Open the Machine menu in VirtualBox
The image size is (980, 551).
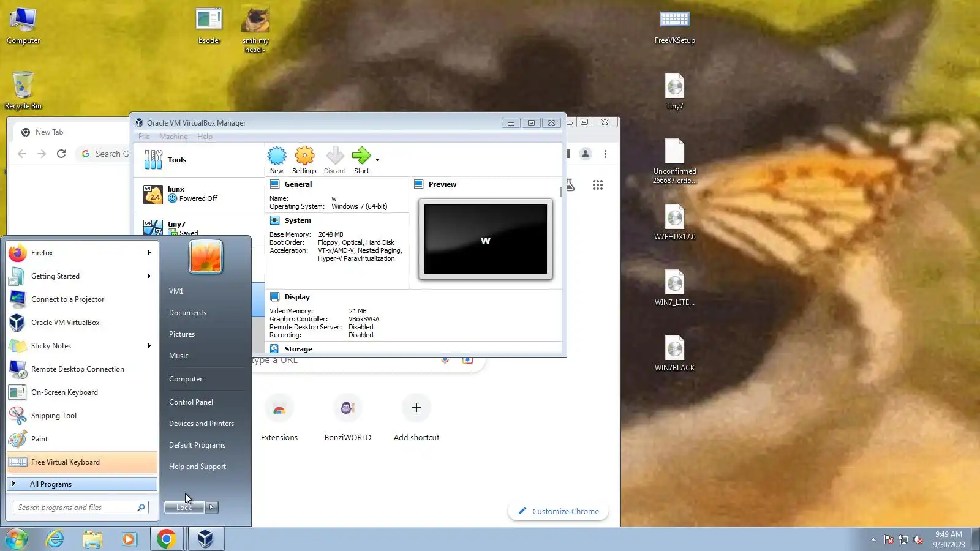173,137
